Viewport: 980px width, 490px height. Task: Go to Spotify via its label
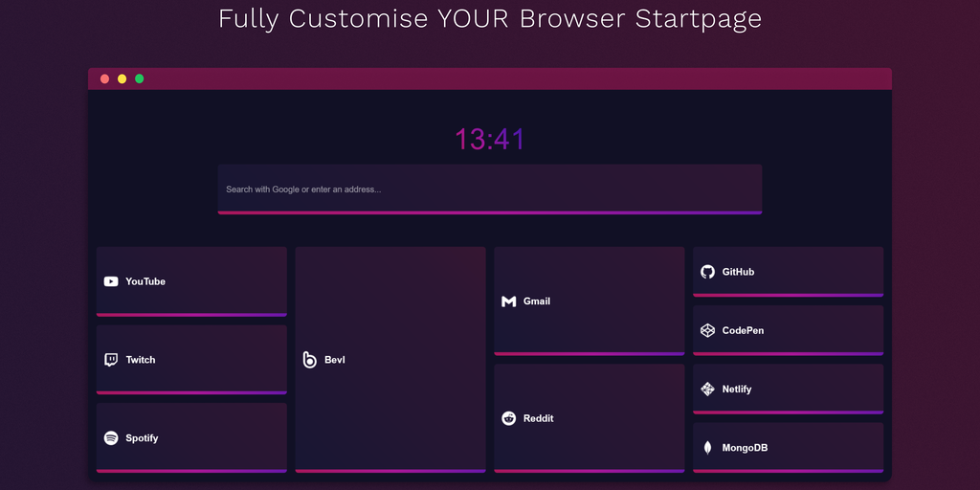142,438
